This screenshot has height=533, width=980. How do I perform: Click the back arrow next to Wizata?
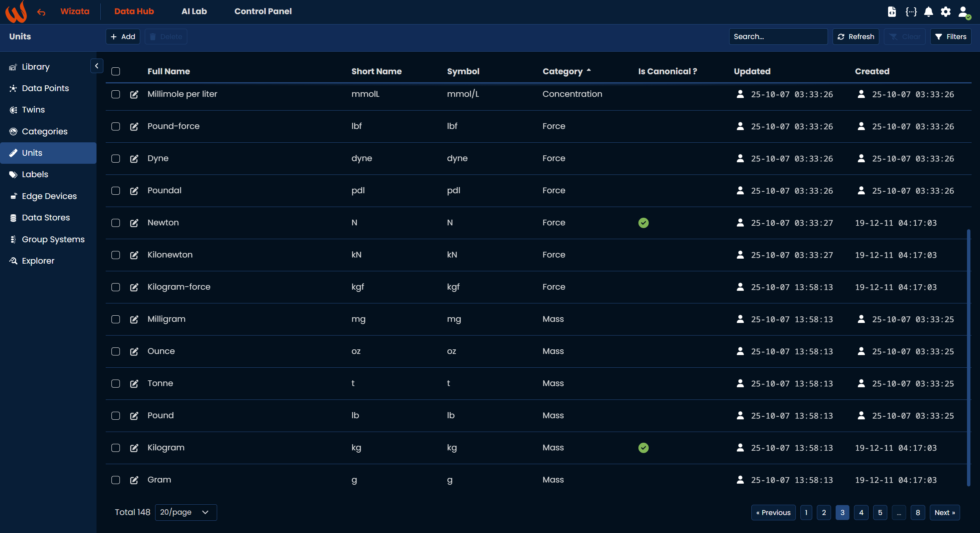[41, 12]
